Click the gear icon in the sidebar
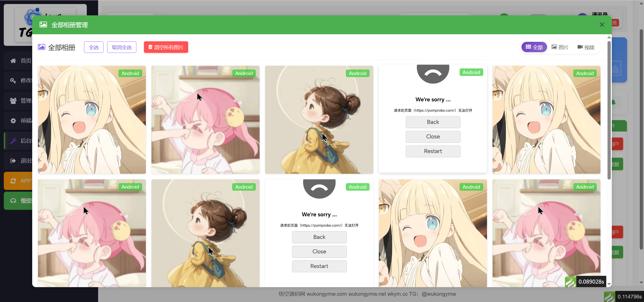The image size is (644, 302). [13, 121]
